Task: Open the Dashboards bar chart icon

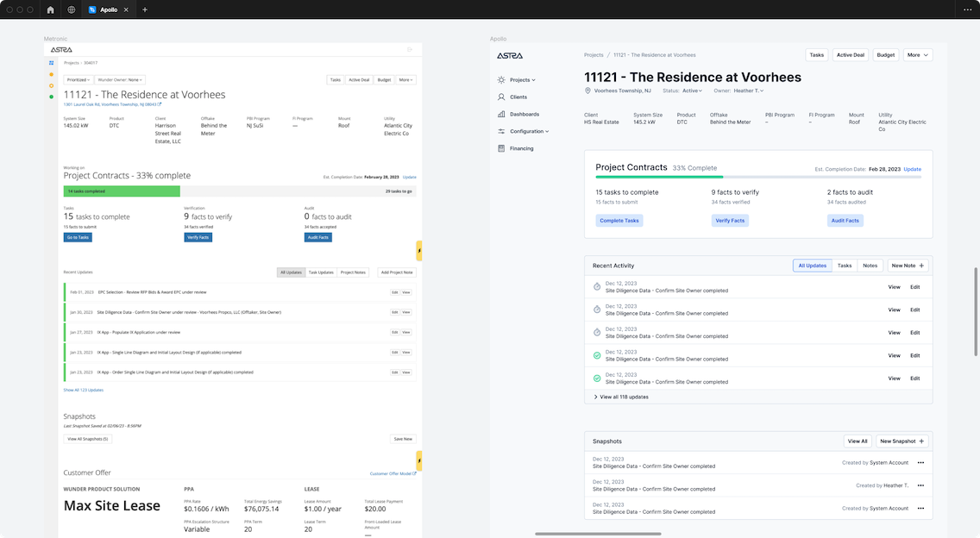Action: [x=501, y=114]
